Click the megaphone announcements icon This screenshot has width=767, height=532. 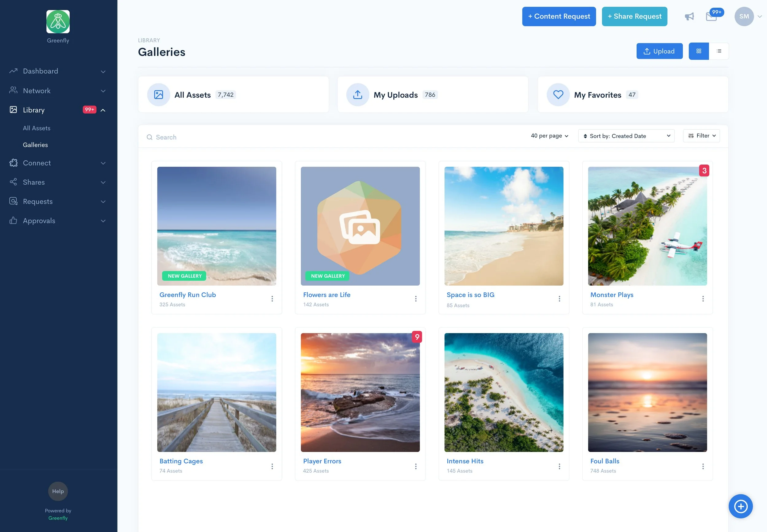pyautogui.click(x=689, y=17)
